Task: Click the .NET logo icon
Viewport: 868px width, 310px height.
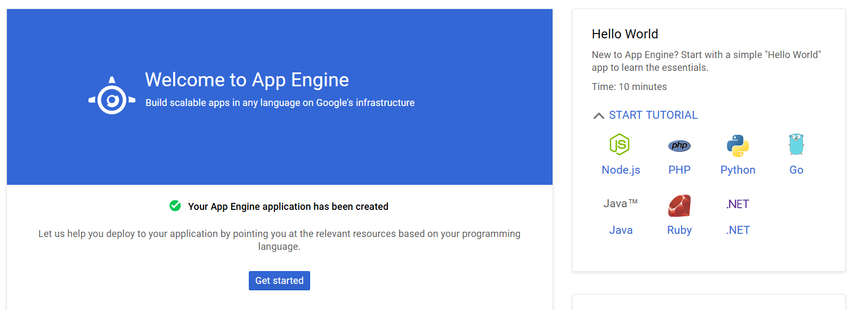Action: click(x=737, y=204)
